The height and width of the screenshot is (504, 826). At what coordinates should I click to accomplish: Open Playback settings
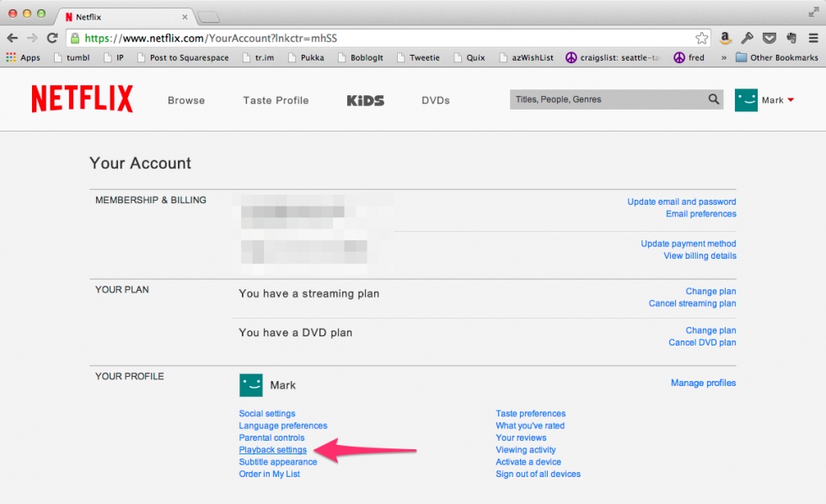point(272,450)
